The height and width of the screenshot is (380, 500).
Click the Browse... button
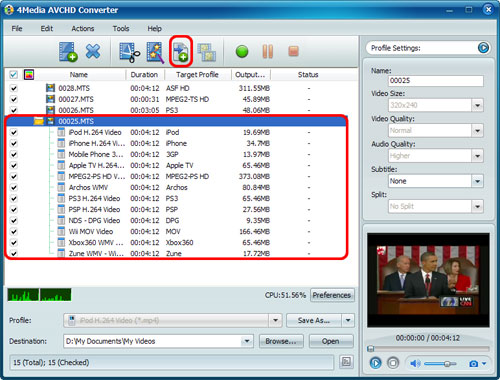click(281, 341)
